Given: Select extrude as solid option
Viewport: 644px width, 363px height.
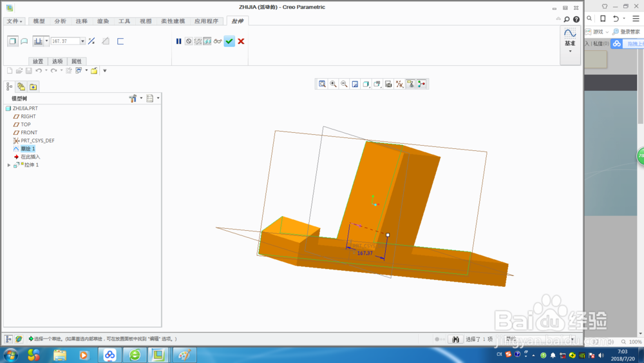Looking at the screenshot, I should pyautogui.click(x=13, y=41).
